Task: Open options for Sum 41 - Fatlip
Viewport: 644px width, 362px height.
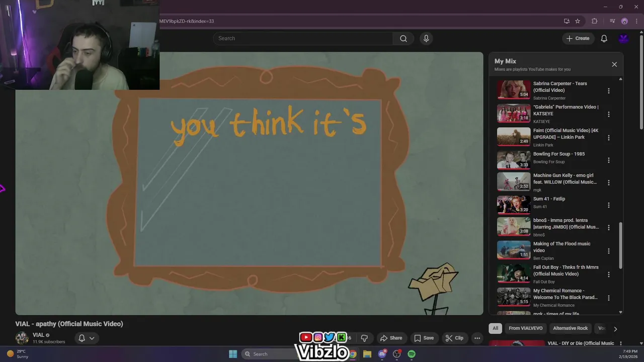Action: tap(608, 205)
